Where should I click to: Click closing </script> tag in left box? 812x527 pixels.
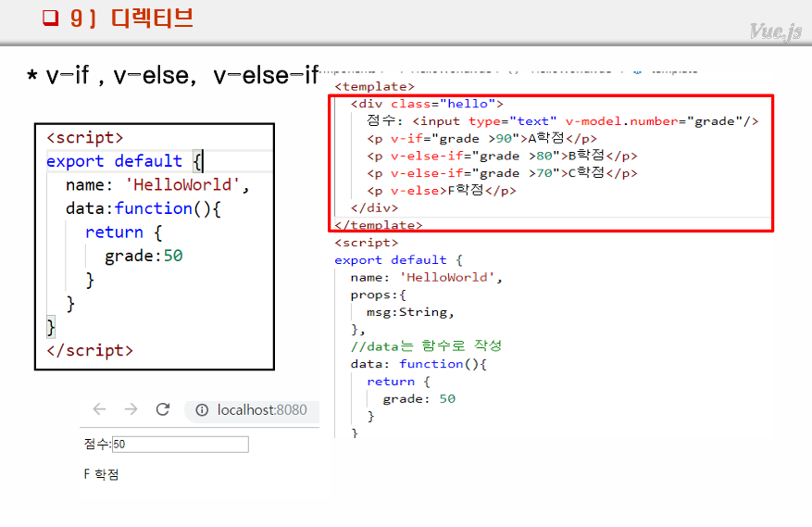click(x=90, y=351)
